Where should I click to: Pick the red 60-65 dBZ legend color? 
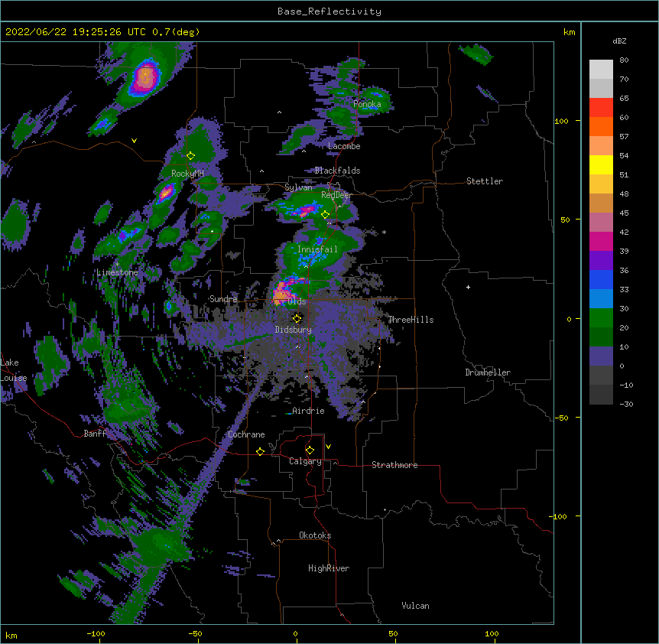601,107
